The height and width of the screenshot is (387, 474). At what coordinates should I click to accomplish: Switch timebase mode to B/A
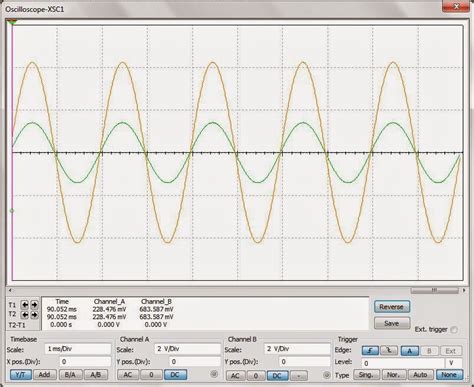coord(70,375)
